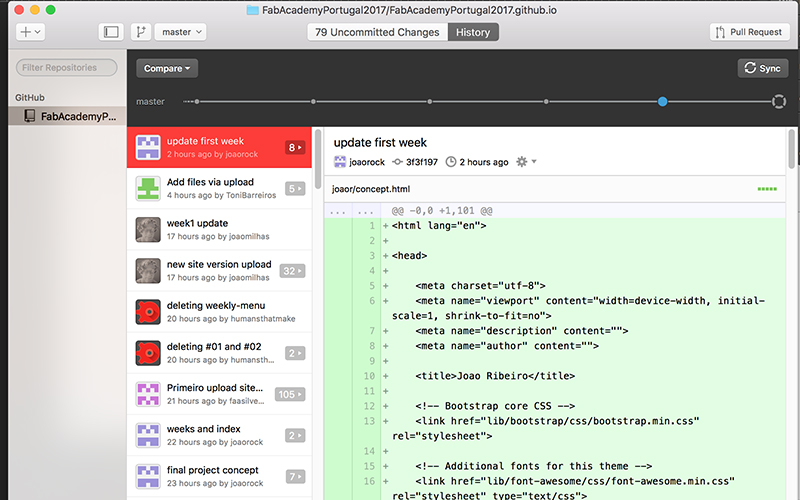Click the Pull Request button
The width and height of the screenshot is (800, 500).
(749, 32)
